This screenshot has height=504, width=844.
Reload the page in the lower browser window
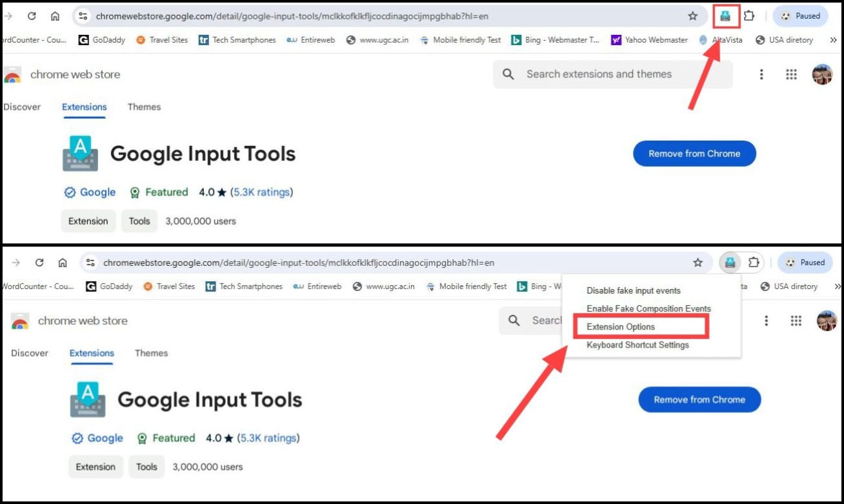[39, 263]
